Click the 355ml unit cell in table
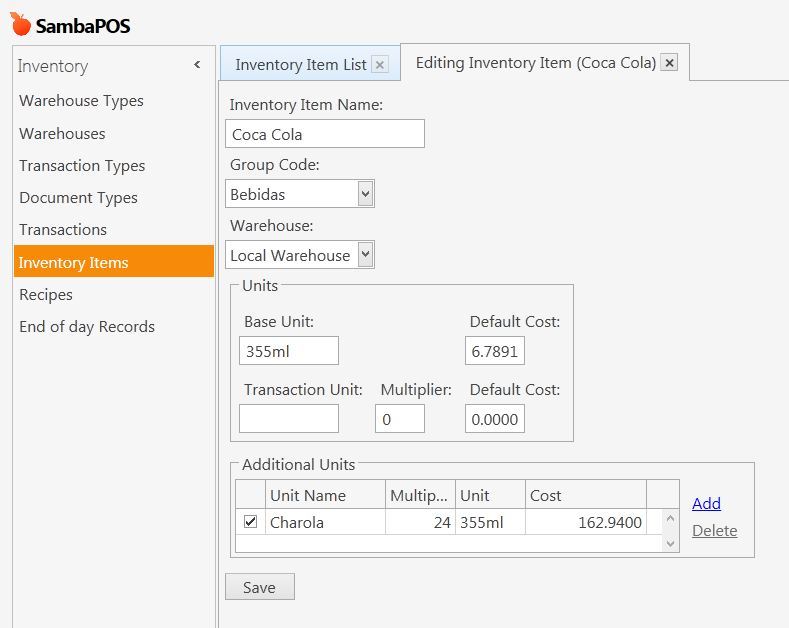789x628 pixels. (x=490, y=522)
